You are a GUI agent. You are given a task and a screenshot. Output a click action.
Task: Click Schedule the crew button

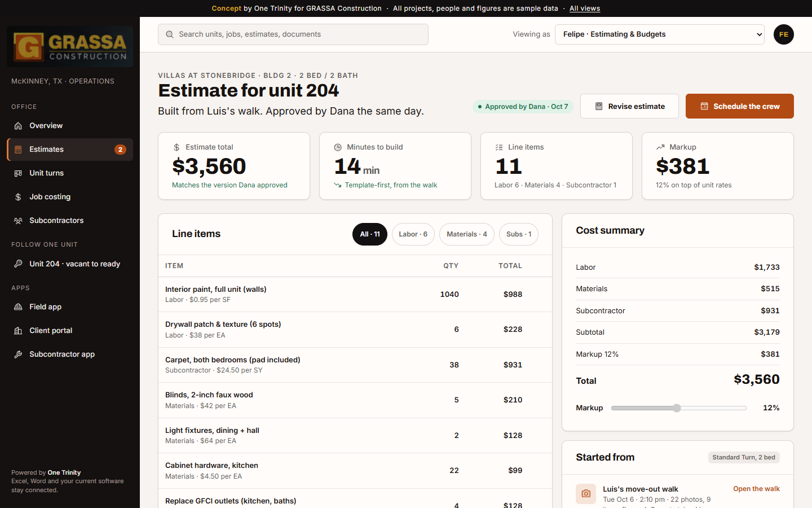(740, 106)
